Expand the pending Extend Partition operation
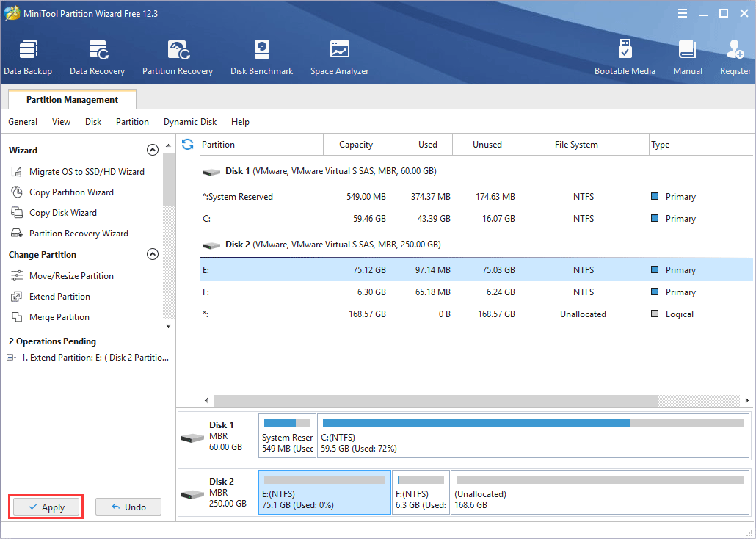The height and width of the screenshot is (539, 756). click(x=10, y=358)
